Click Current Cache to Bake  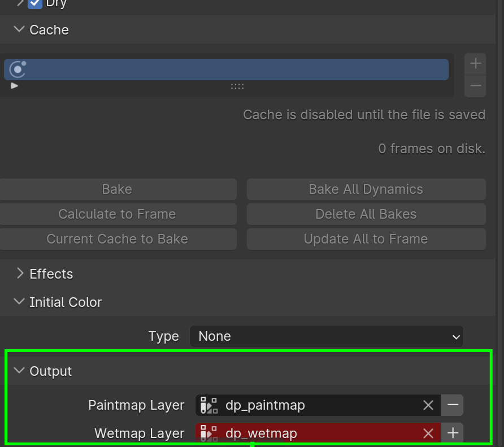[117, 239]
